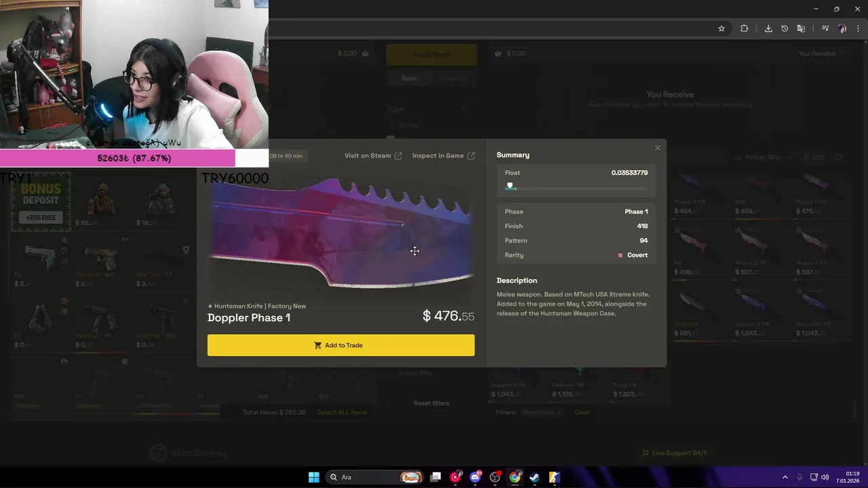Click the Phase 1 value in Summary
Viewport: 868px width, 488px height.
pos(636,211)
